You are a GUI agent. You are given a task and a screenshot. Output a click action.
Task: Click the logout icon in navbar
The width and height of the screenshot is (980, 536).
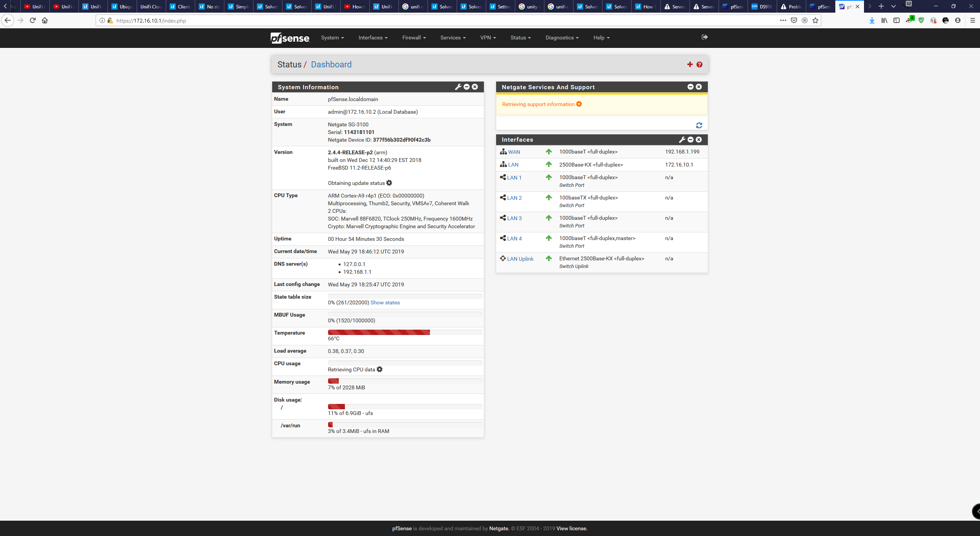click(704, 37)
